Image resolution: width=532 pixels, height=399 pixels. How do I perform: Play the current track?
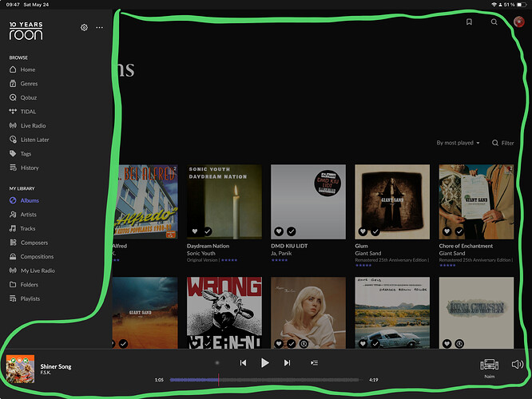(x=265, y=363)
